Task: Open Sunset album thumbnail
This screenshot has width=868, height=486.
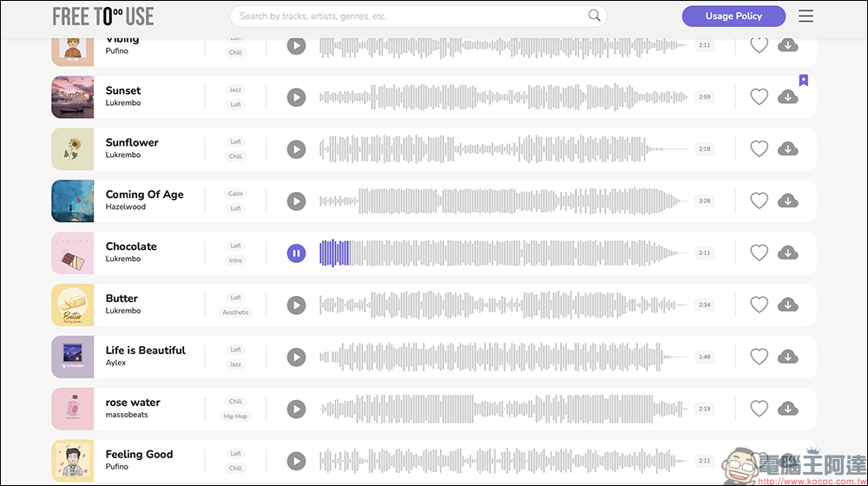Action: 73,97
